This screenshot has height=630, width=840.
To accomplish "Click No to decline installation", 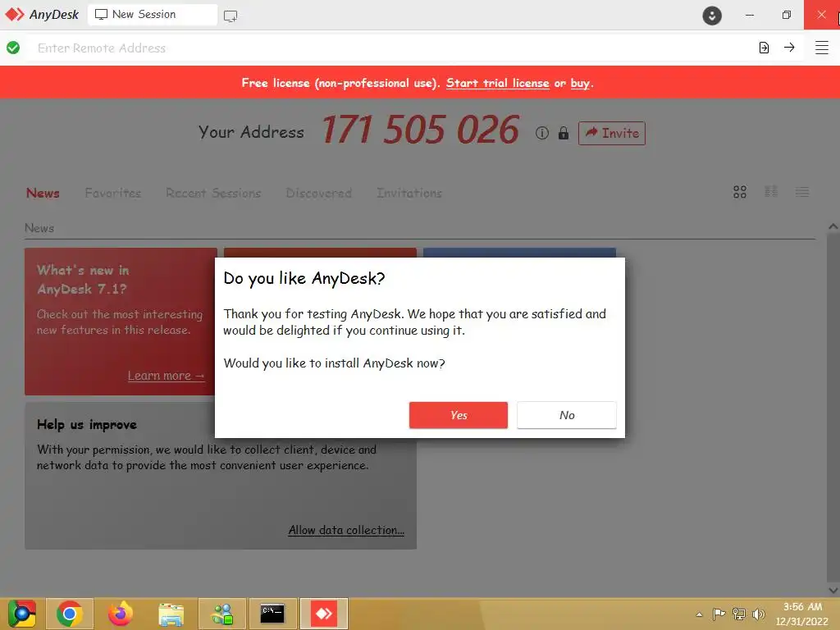I will point(567,415).
